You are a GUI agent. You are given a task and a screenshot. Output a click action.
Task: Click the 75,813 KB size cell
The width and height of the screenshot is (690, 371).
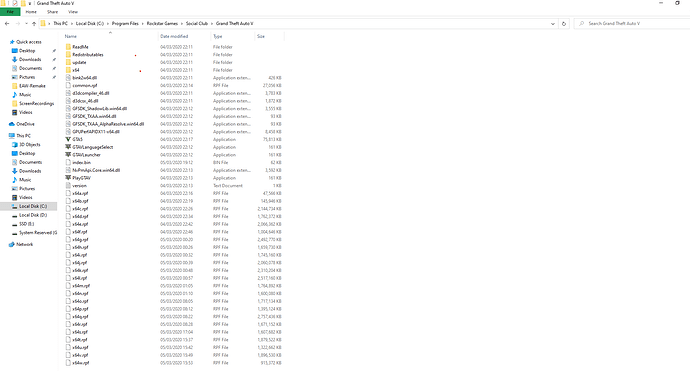tap(272, 140)
